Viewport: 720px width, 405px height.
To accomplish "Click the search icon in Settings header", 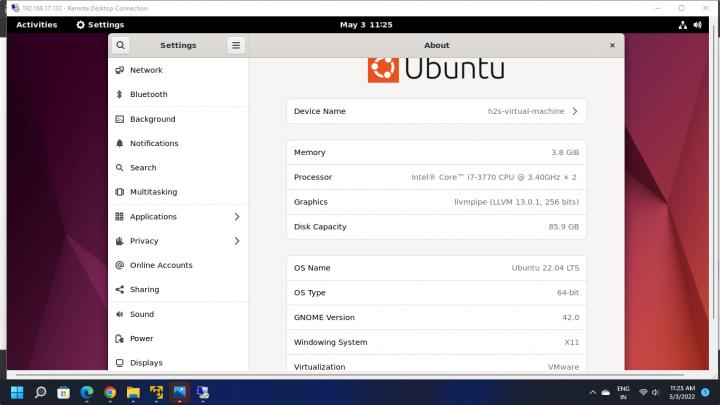I will (x=120, y=45).
